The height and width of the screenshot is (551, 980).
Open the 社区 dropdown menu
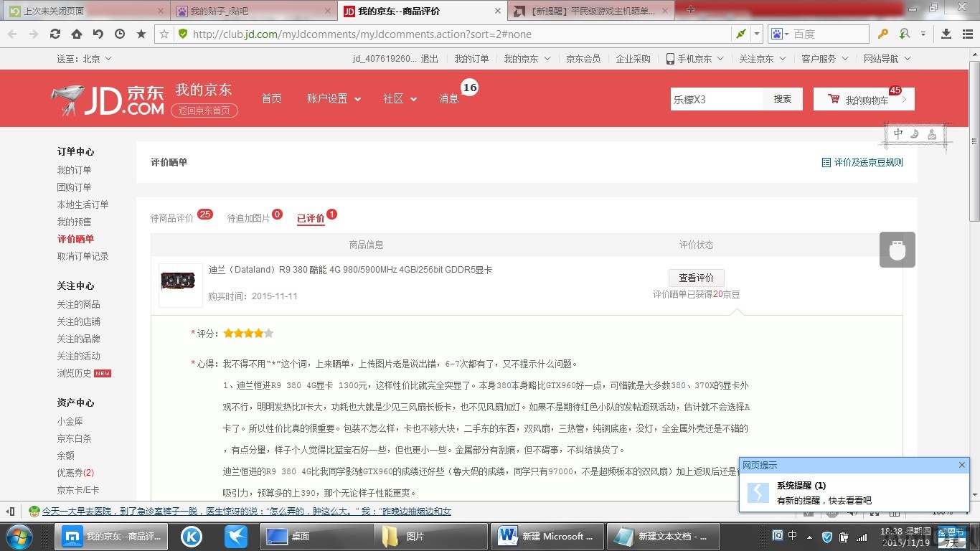pos(400,99)
